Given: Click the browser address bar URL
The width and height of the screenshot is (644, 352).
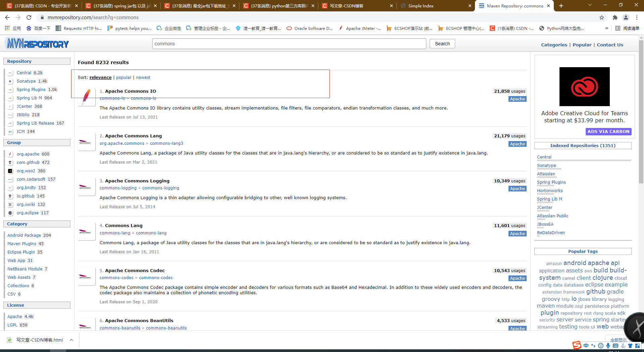Looking at the screenshot, I should point(93,17).
